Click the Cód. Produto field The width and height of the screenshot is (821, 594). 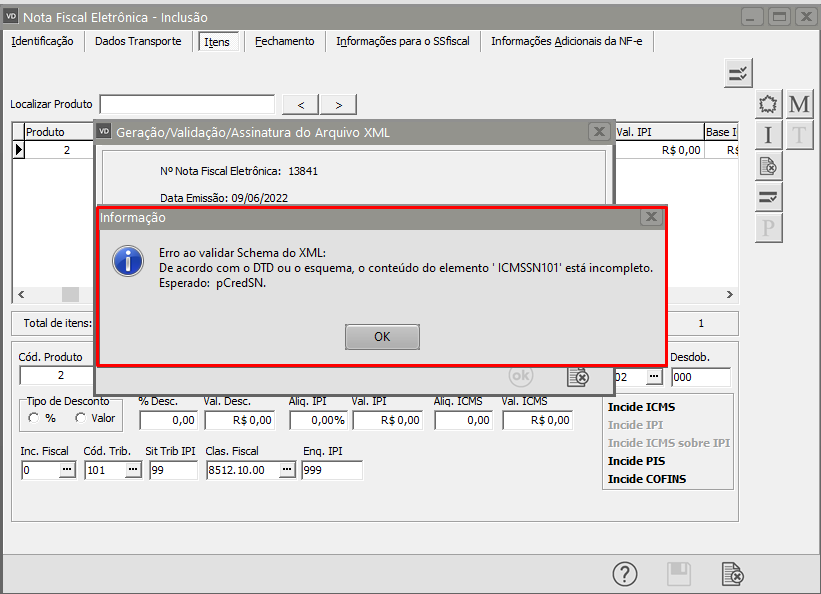[56, 375]
